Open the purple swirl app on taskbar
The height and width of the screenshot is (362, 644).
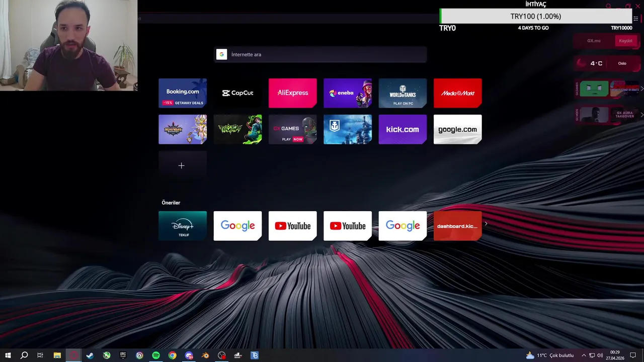click(x=139, y=355)
